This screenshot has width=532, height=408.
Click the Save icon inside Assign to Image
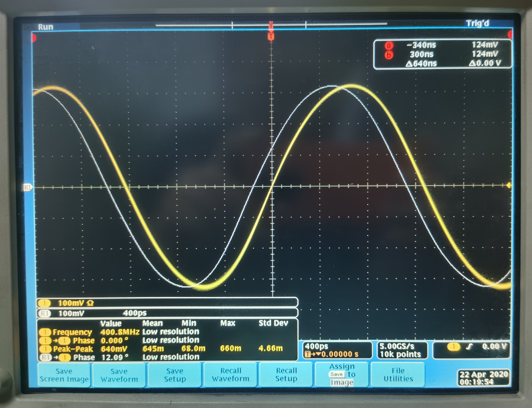pos(337,374)
